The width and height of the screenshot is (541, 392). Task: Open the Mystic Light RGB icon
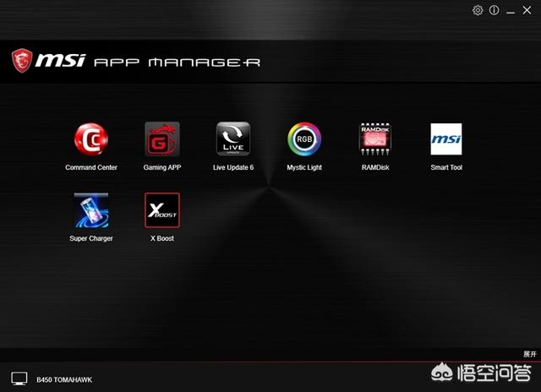(x=304, y=139)
